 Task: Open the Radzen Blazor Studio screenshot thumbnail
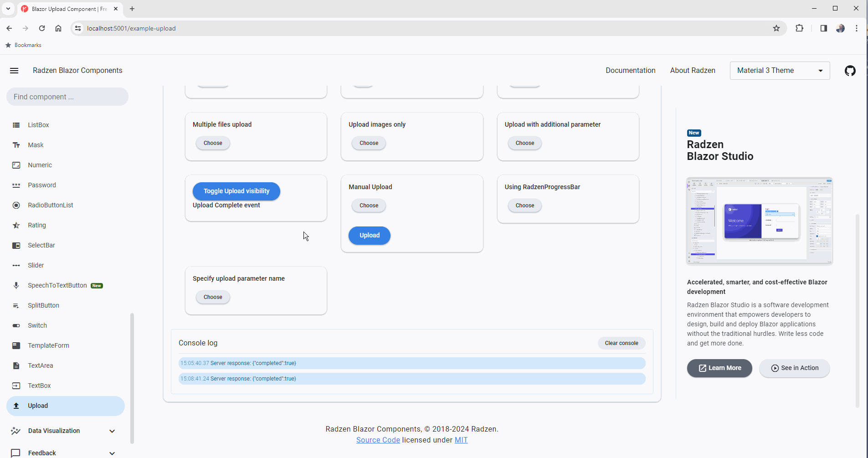point(760,221)
